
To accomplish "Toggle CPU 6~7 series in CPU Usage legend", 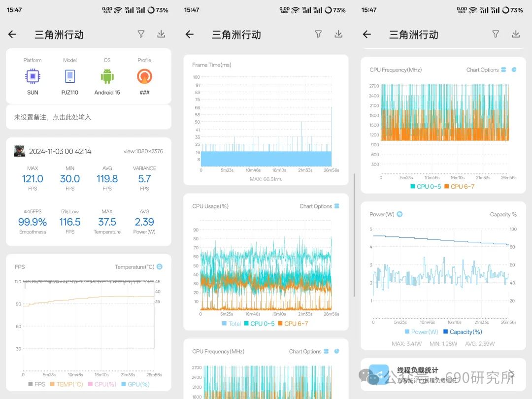I will tap(293, 323).
